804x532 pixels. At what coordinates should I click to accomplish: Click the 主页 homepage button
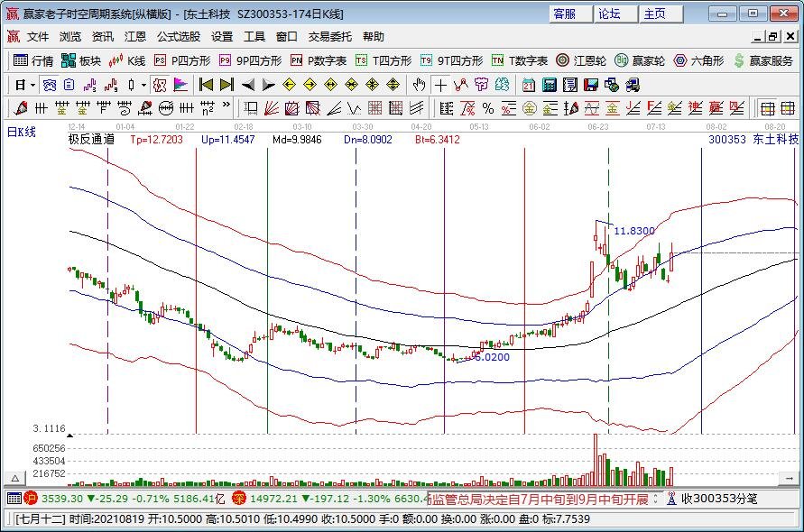pos(661,14)
